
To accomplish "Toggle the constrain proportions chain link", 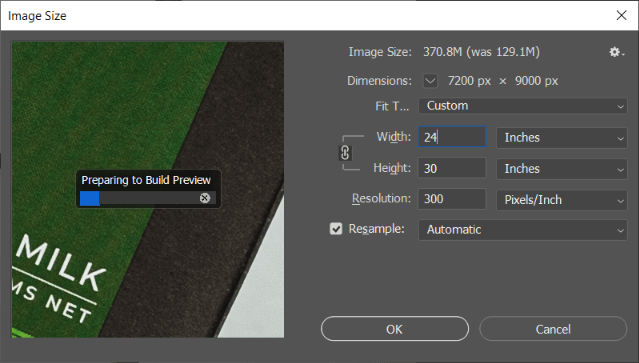I will tap(345, 153).
